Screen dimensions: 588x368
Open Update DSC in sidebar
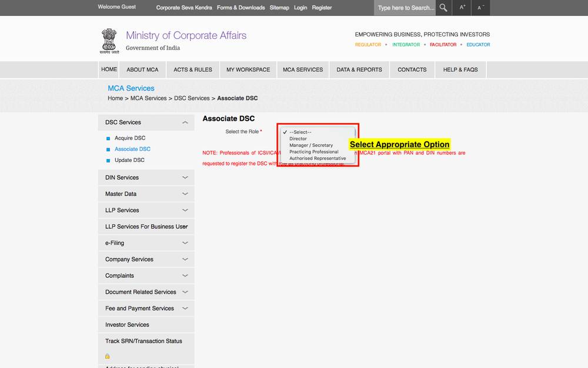pos(129,160)
